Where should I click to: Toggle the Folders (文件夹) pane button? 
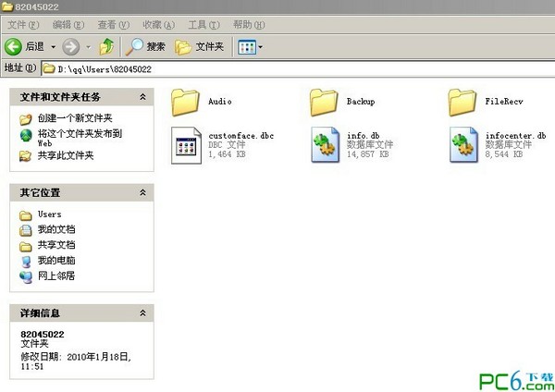click(x=199, y=47)
